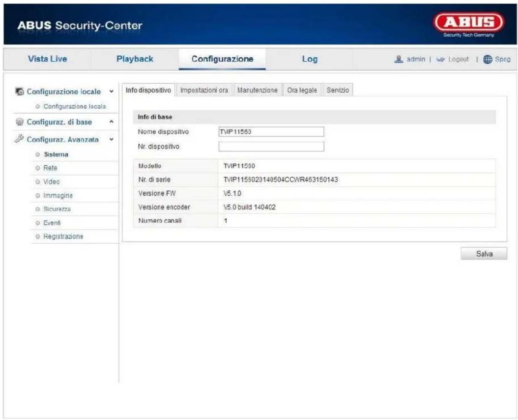Screen dimensions: 518x420
Task: Open the Ora legale tab
Action: click(302, 90)
